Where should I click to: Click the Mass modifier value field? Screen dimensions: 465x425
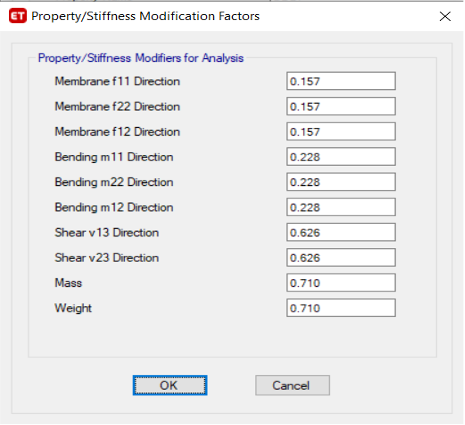click(x=341, y=283)
